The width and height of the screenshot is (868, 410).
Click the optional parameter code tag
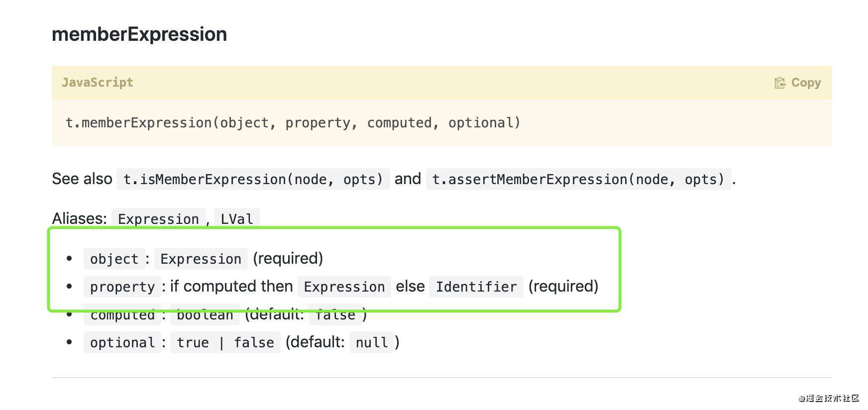[x=122, y=342]
